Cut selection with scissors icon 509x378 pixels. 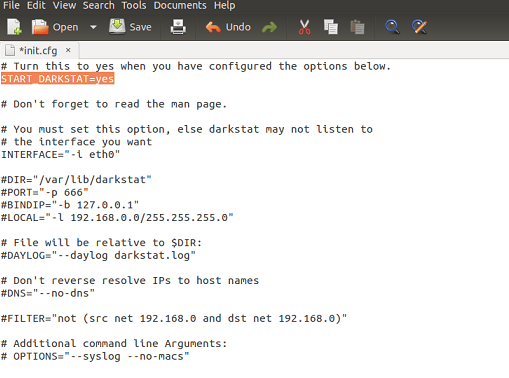(x=304, y=27)
